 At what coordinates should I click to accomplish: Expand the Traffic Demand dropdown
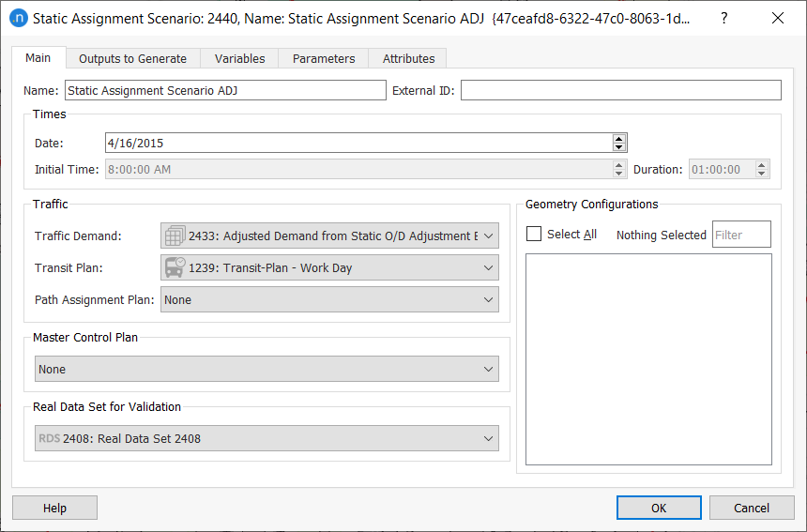click(x=487, y=236)
